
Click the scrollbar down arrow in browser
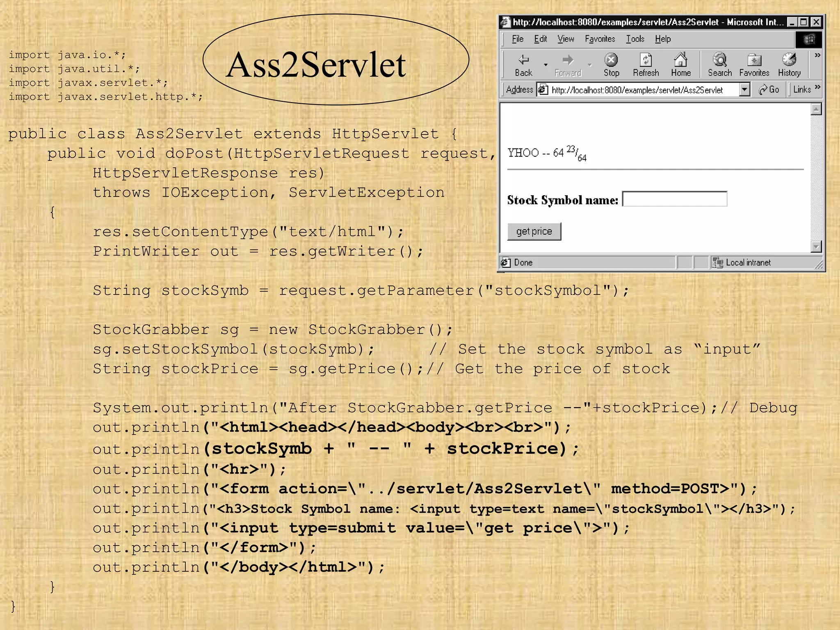tap(816, 247)
